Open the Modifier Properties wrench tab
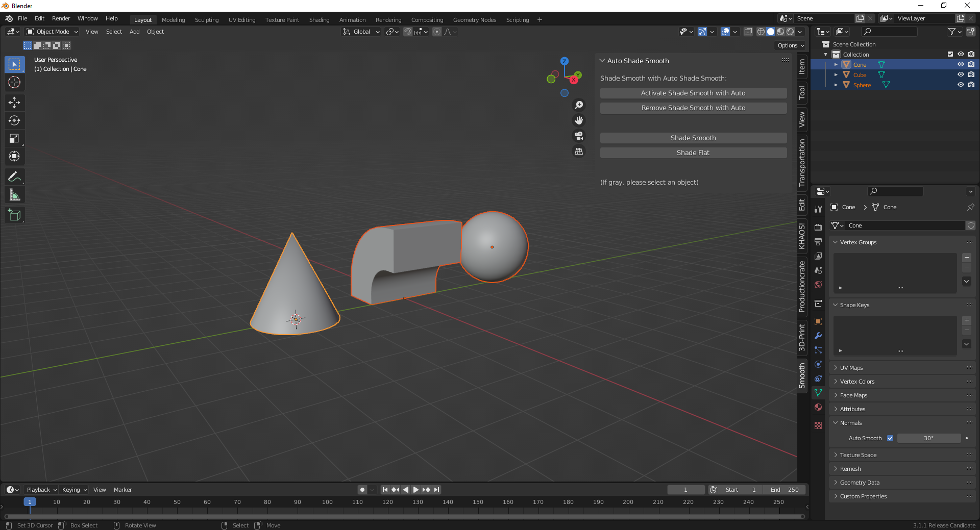 pyautogui.click(x=818, y=336)
